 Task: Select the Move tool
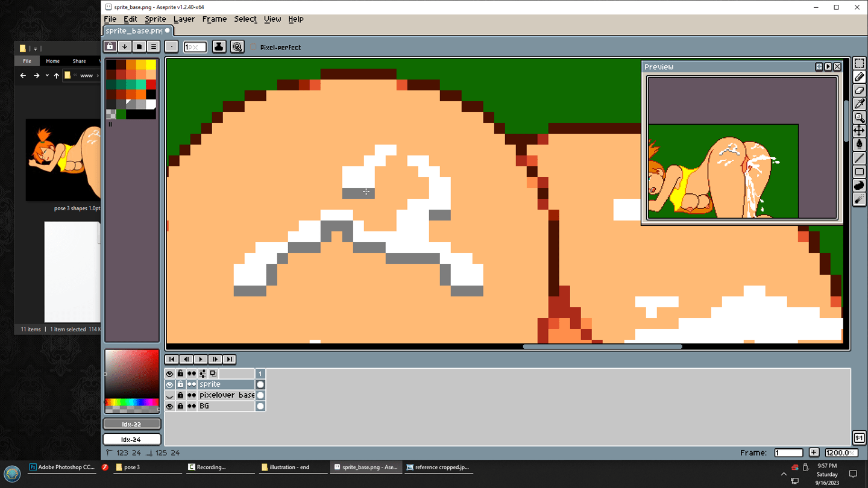click(859, 131)
